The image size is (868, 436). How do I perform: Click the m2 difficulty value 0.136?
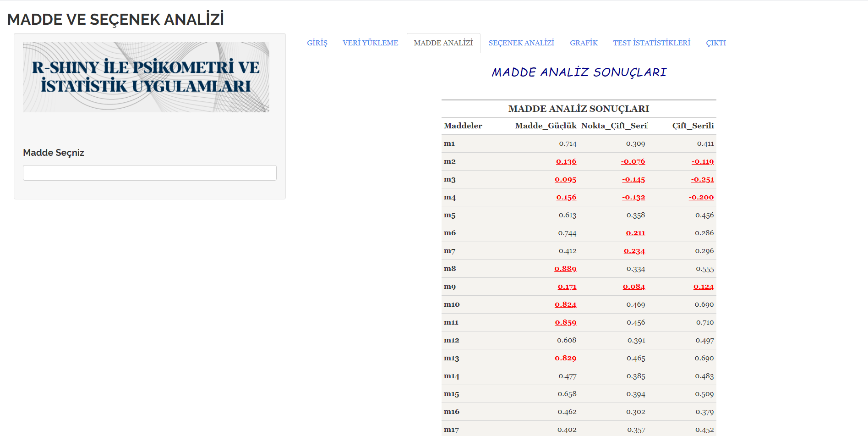pos(566,161)
